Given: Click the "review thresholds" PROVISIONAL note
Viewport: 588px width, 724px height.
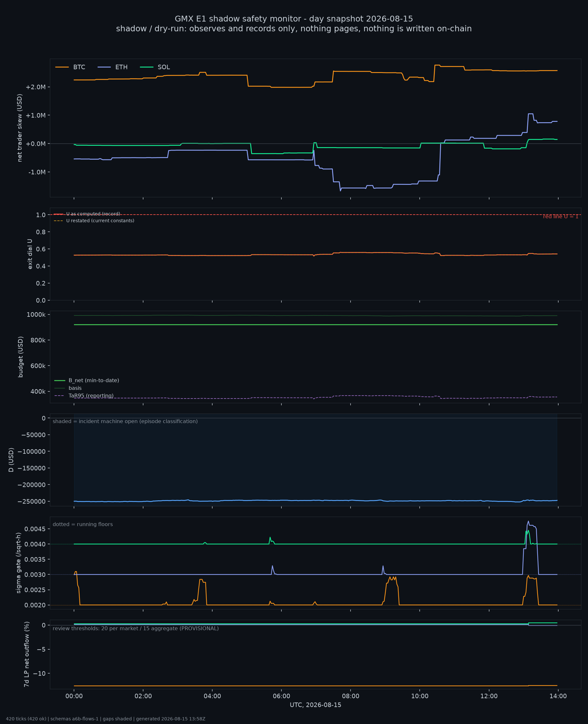Looking at the screenshot, I should tap(136, 628).
